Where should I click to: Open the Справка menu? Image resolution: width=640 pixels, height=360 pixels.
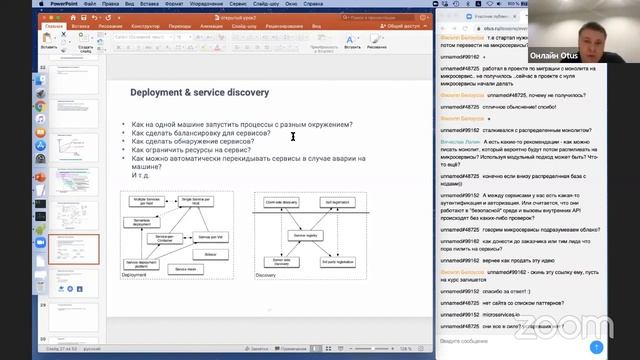pyautogui.click(x=313, y=4)
